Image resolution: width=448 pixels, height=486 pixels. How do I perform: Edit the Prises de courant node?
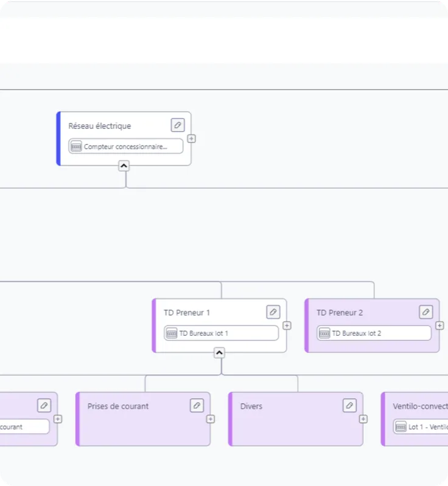pos(197,406)
